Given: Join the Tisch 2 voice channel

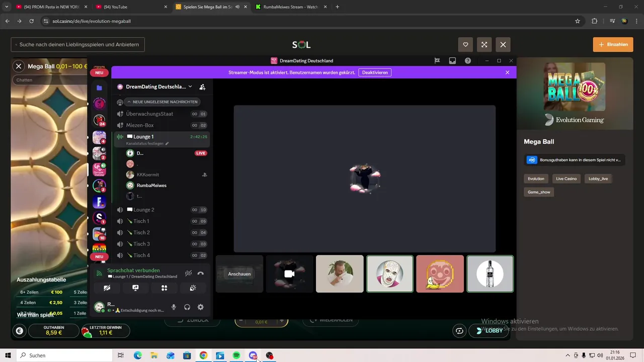Looking at the screenshot, I should (x=163, y=232).
